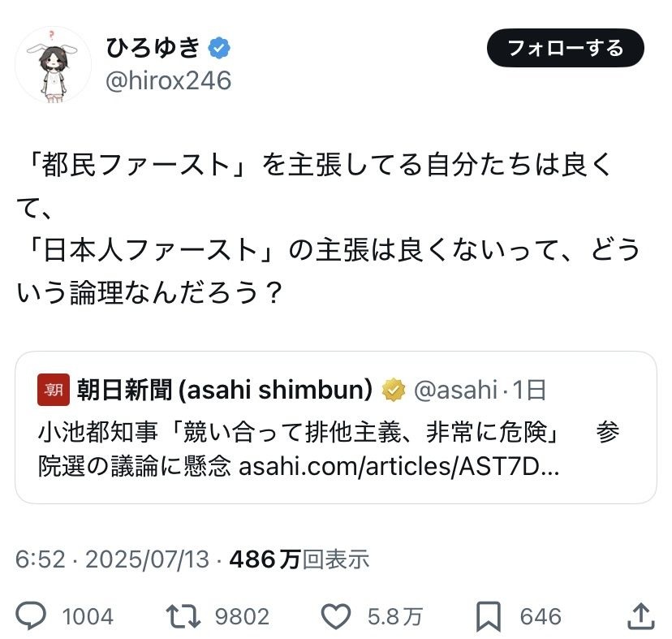Click the 9802 repost count
This screenshot has height=639, width=672.
[241, 617]
